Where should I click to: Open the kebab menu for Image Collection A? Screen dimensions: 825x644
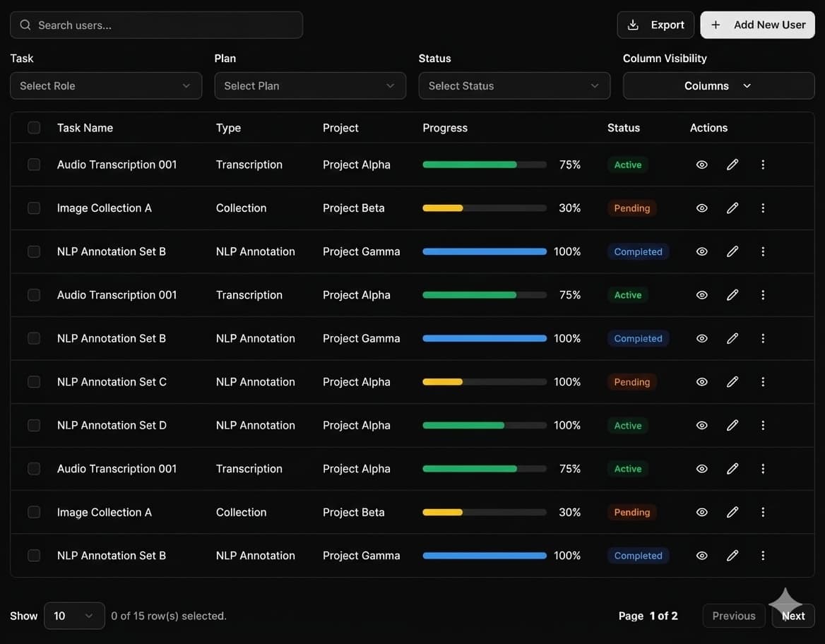763,208
